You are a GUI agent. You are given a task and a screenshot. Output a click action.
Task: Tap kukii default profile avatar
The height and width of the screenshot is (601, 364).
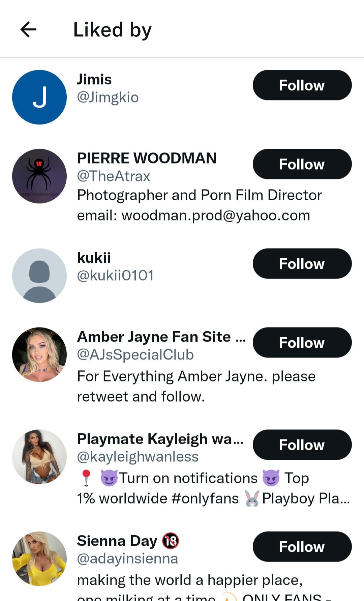[x=39, y=276]
